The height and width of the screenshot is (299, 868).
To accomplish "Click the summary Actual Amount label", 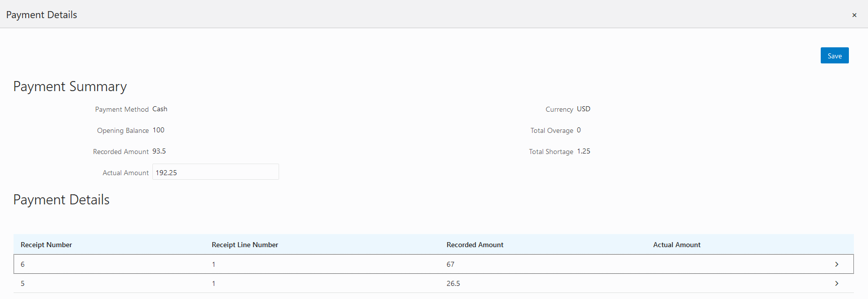I will [x=126, y=173].
